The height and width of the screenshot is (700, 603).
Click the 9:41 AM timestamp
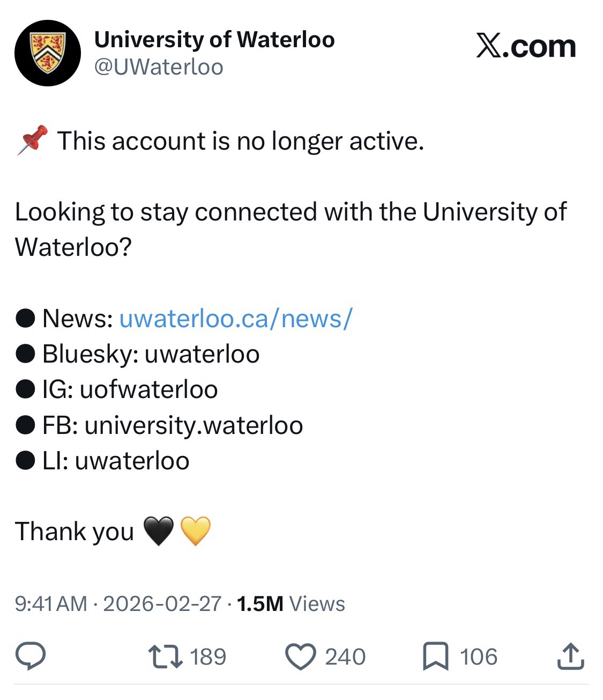(50, 604)
